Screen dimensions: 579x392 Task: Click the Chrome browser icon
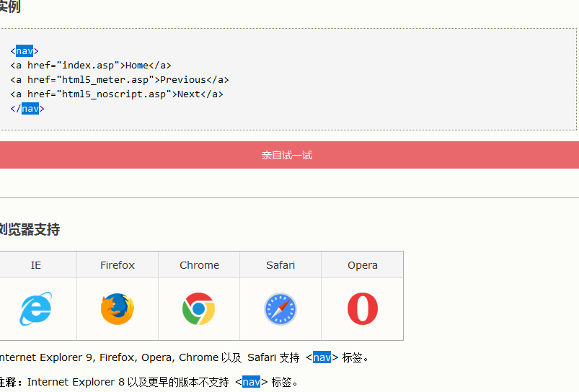click(x=199, y=309)
